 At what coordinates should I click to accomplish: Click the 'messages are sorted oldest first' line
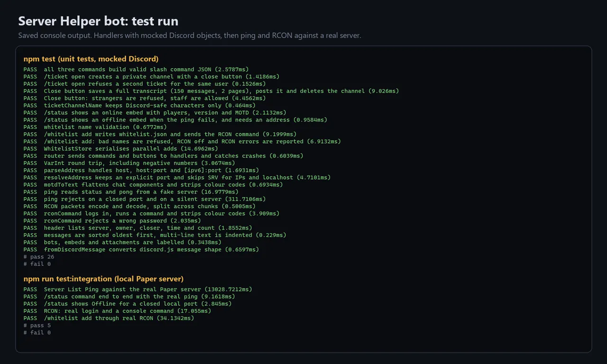click(x=155, y=235)
